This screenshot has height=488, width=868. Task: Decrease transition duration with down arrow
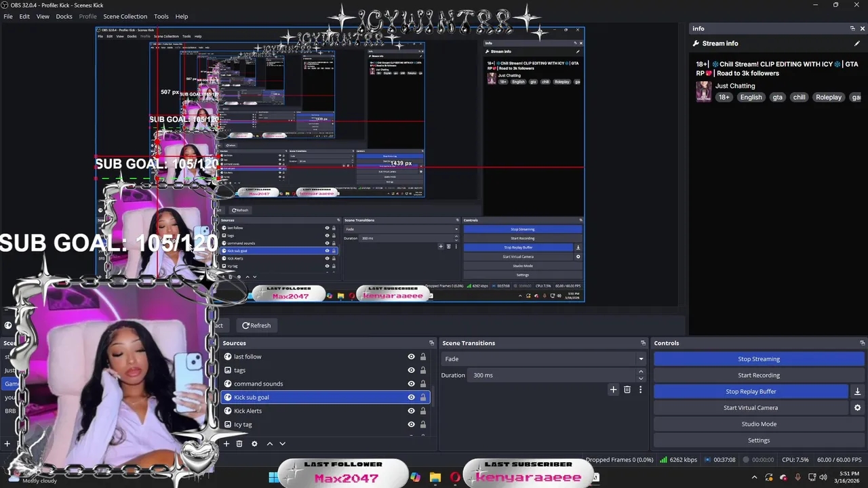pyautogui.click(x=641, y=378)
